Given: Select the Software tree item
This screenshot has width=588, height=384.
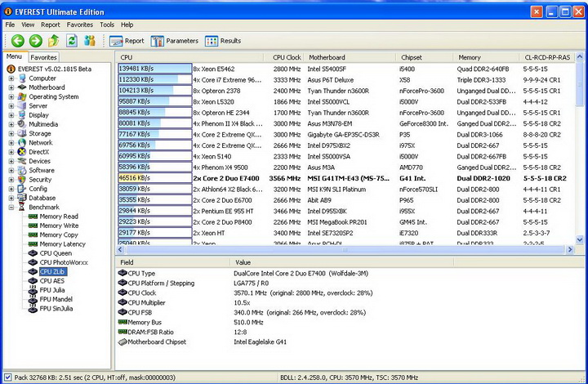Looking at the screenshot, I should click(x=42, y=170).
